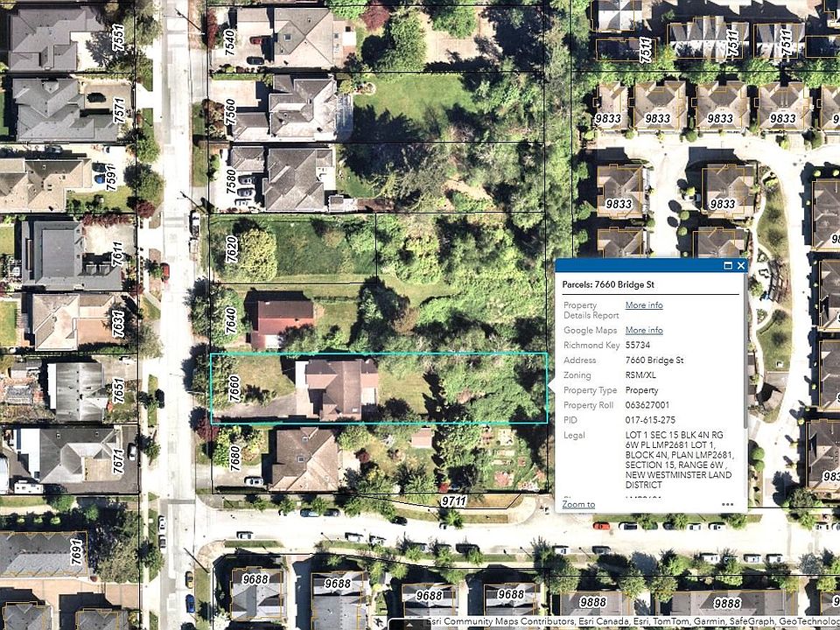Click parcel label 7640 on the map
This screenshot has height=630, width=840.
tap(231, 320)
